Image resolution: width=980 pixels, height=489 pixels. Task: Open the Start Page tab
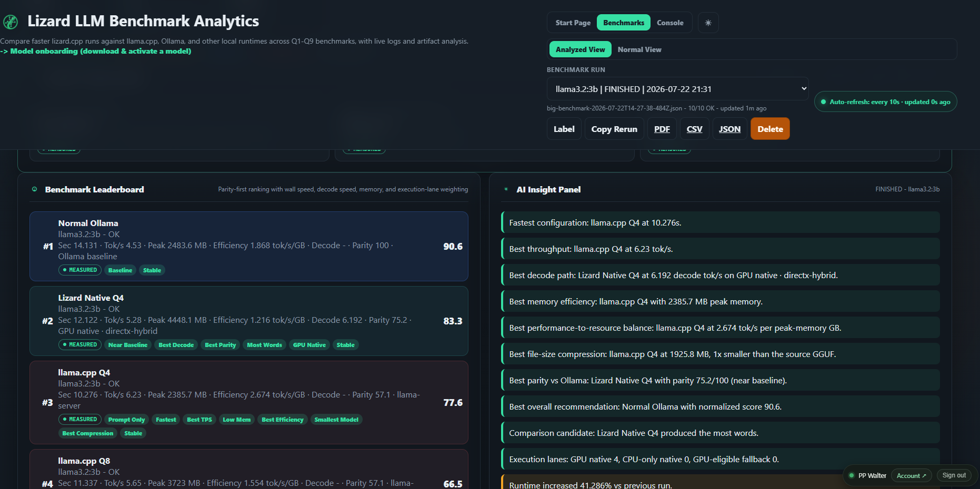tap(573, 23)
